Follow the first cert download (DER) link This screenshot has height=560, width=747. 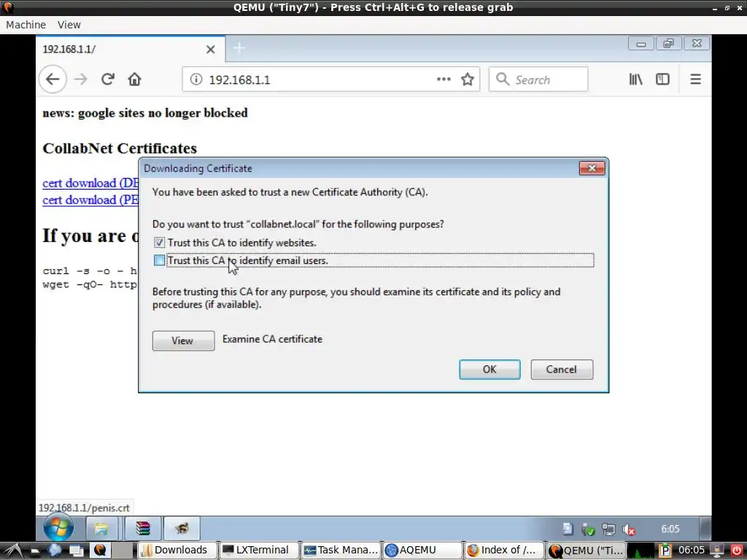(90, 183)
